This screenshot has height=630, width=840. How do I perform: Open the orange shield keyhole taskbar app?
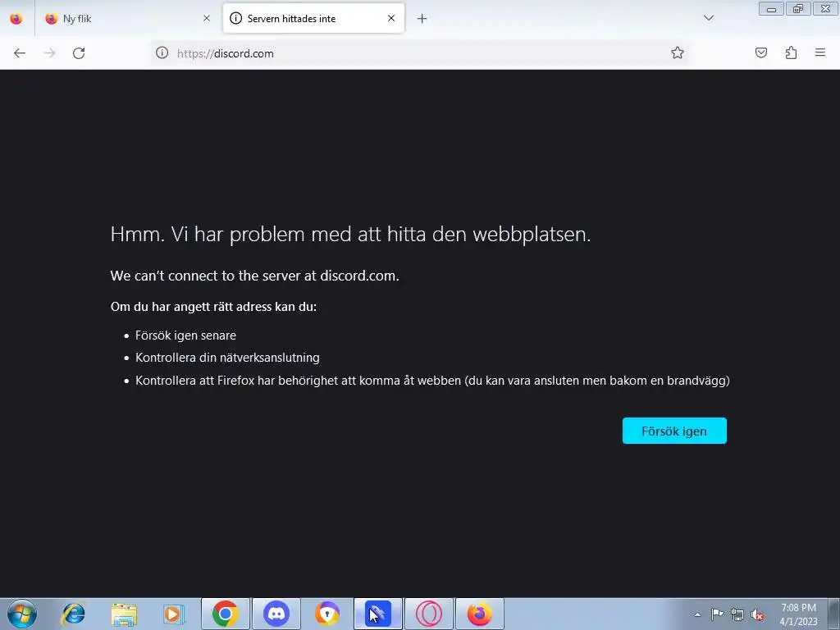pos(327,614)
